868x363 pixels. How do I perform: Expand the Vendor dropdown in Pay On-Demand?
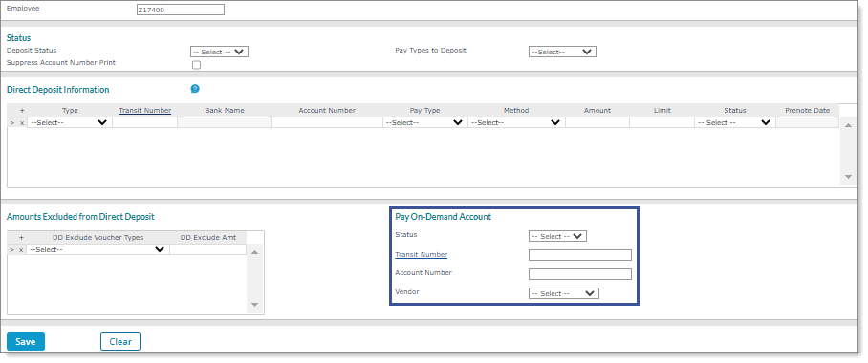tap(564, 293)
